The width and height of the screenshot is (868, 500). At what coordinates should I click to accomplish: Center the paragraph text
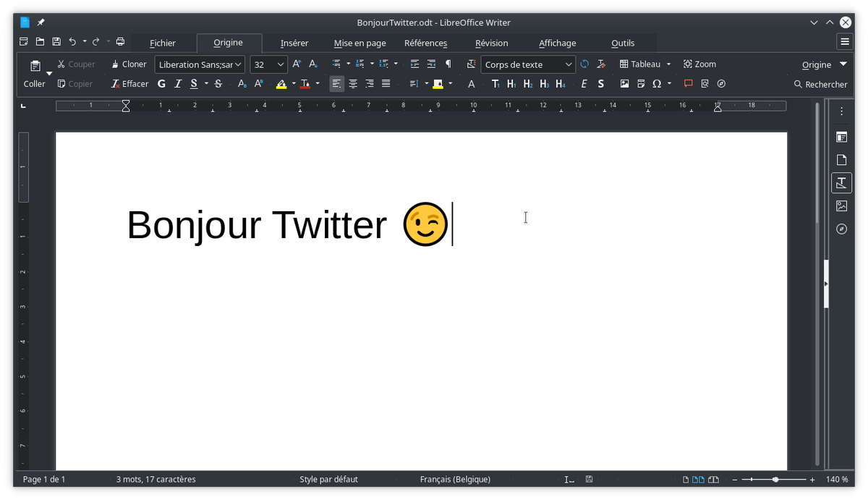(353, 84)
